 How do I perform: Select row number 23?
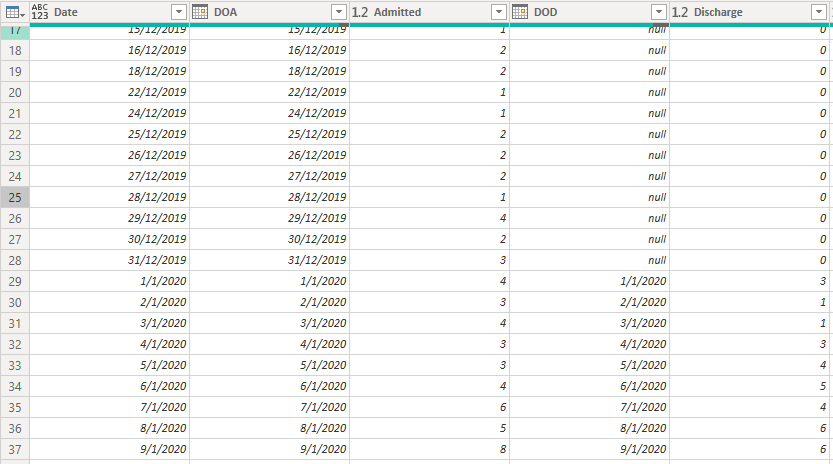coord(15,155)
